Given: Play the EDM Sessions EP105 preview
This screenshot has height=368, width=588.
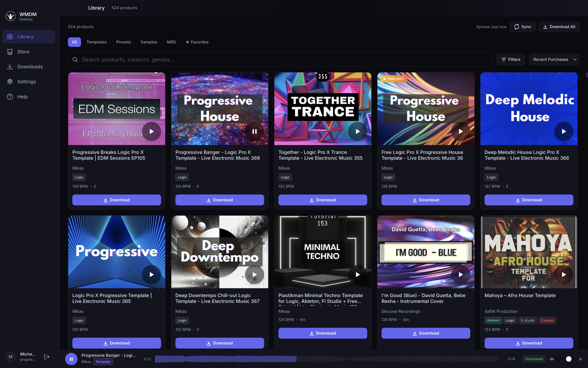Looking at the screenshot, I should (x=152, y=131).
